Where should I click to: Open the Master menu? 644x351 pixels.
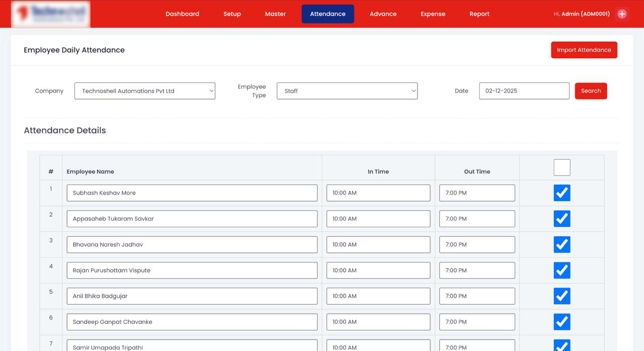click(275, 14)
